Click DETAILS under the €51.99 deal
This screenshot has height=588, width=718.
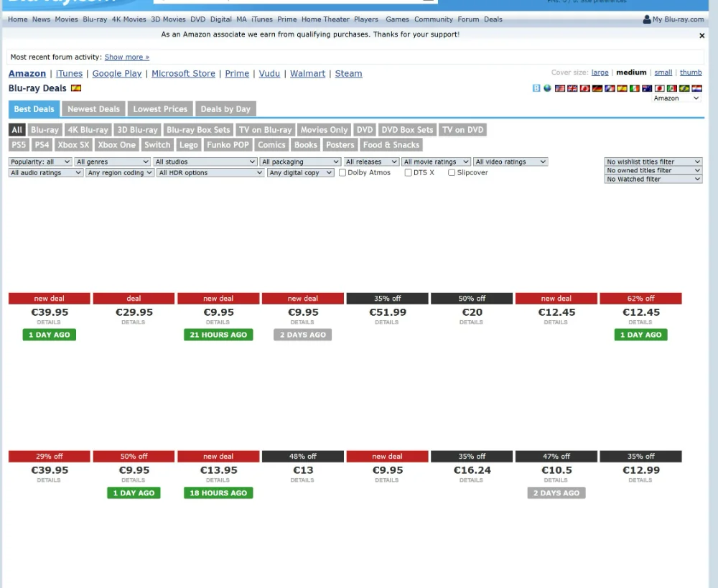click(x=386, y=322)
